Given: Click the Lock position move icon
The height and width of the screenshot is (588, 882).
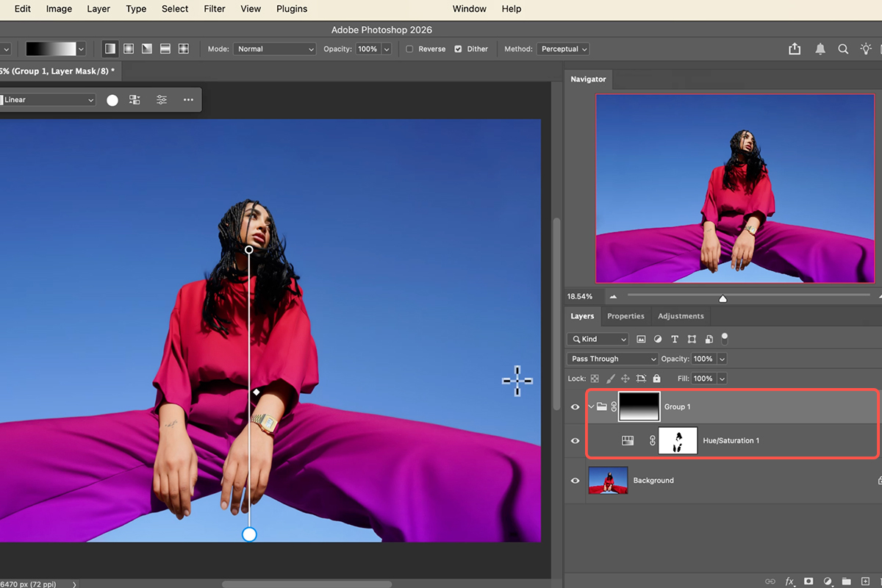Looking at the screenshot, I should [x=625, y=379].
